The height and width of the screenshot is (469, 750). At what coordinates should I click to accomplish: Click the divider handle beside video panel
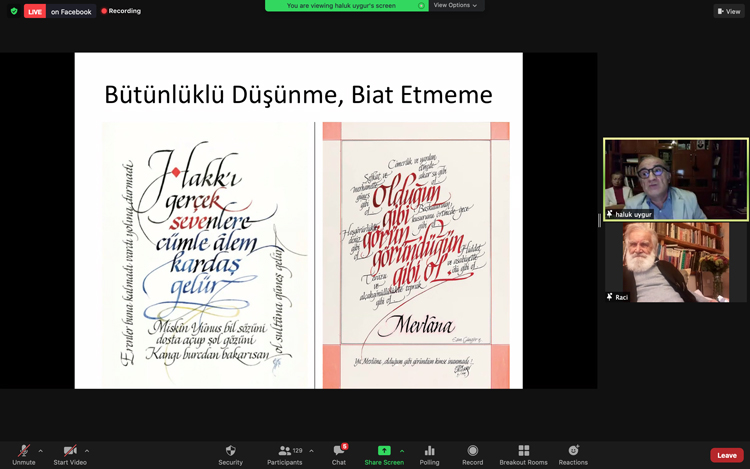click(x=599, y=220)
